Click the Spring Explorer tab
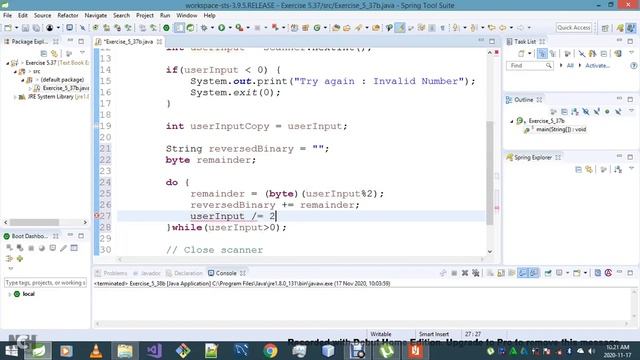 tap(533, 158)
